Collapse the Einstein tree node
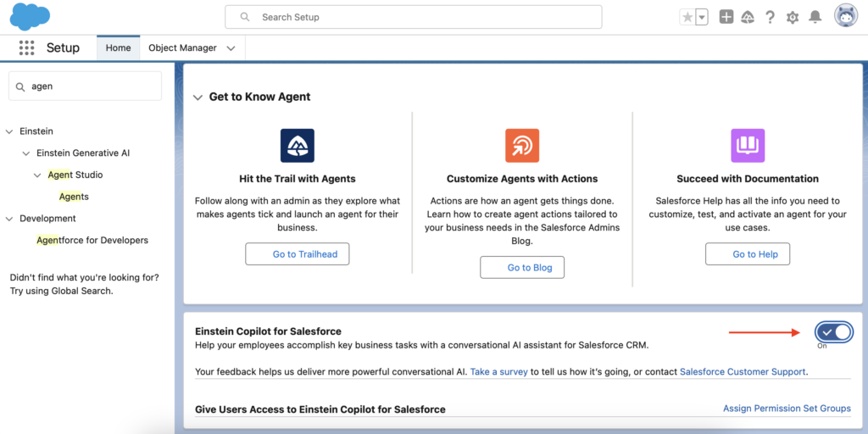This screenshot has height=434, width=868. (9, 131)
